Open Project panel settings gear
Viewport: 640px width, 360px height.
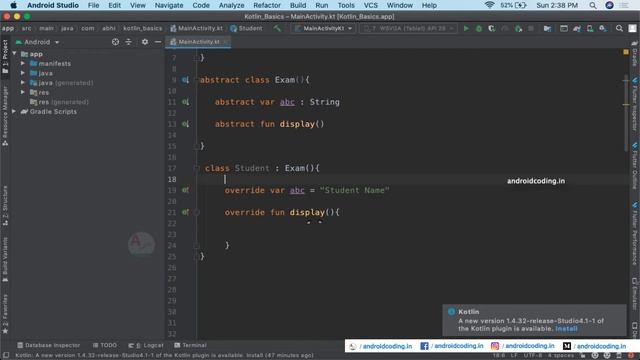(145, 42)
